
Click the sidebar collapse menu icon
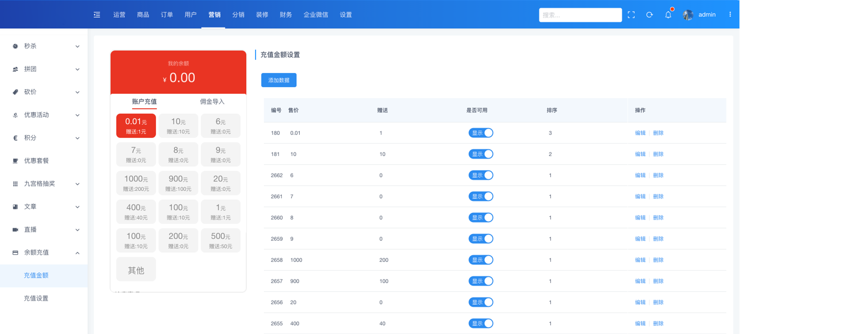pyautogui.click(x=97, y=15)
